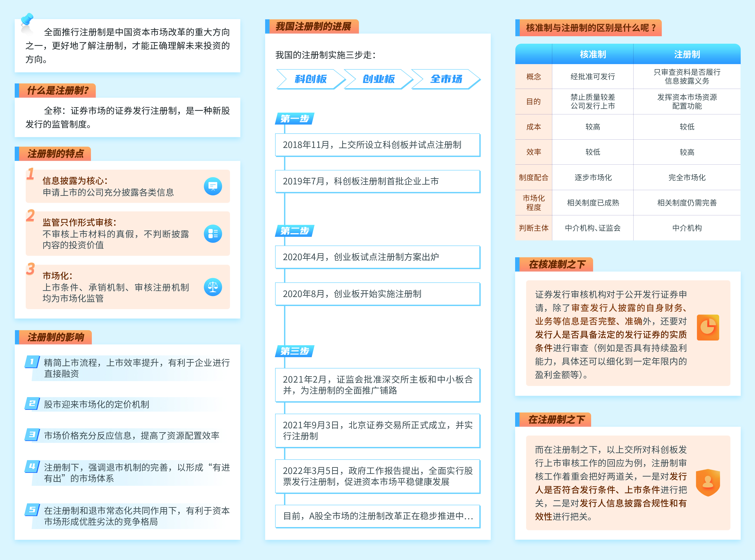
Task: Click the chat bubble icon beside 信息披露为核心
Action: point(213,186)
